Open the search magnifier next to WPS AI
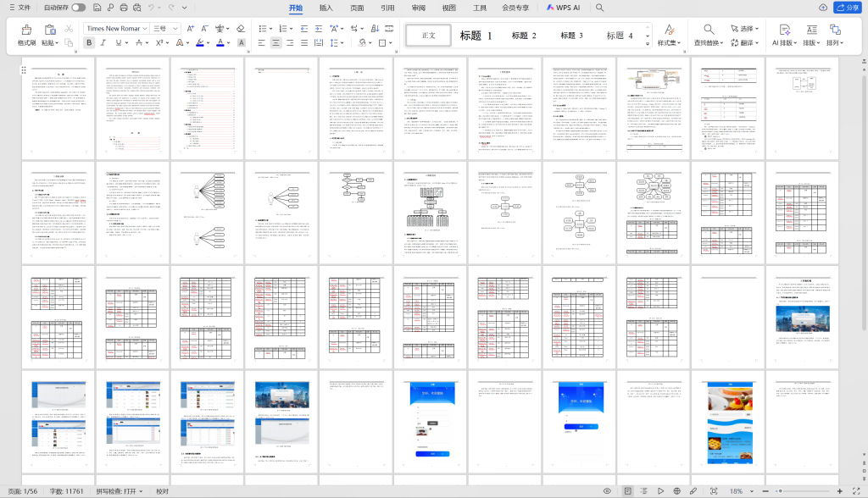The image size is (868, 498). (x=599, y=8)
